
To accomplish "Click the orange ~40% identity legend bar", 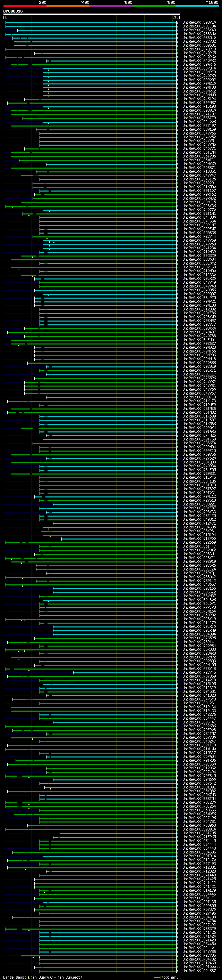I will [68, 6].
